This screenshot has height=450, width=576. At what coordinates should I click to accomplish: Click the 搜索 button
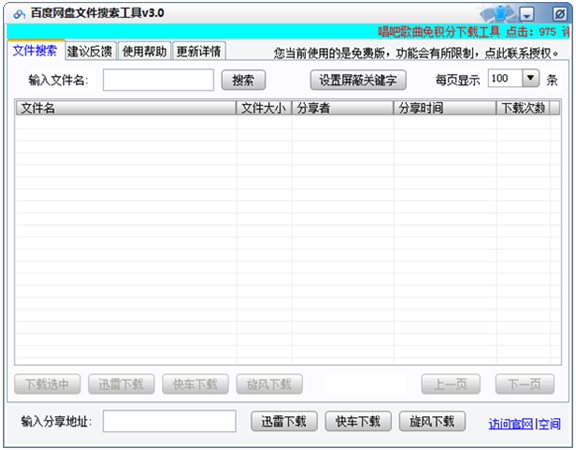tap(243, 80)
